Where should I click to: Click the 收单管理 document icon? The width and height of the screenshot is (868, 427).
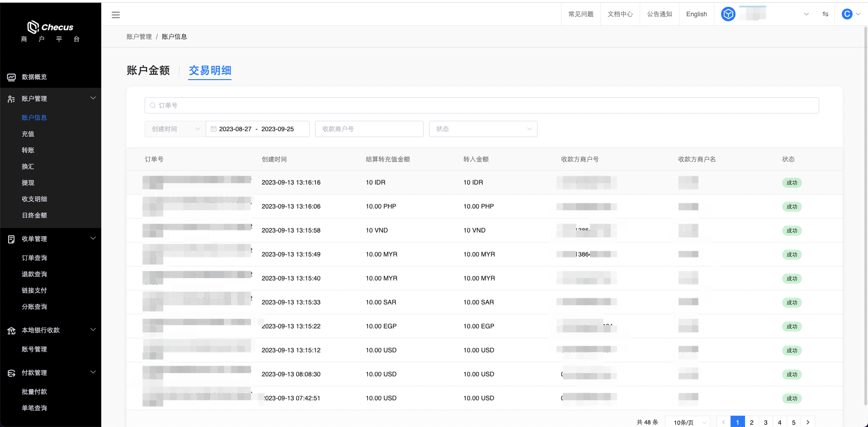pyautogui.click(x=11, y=239)
